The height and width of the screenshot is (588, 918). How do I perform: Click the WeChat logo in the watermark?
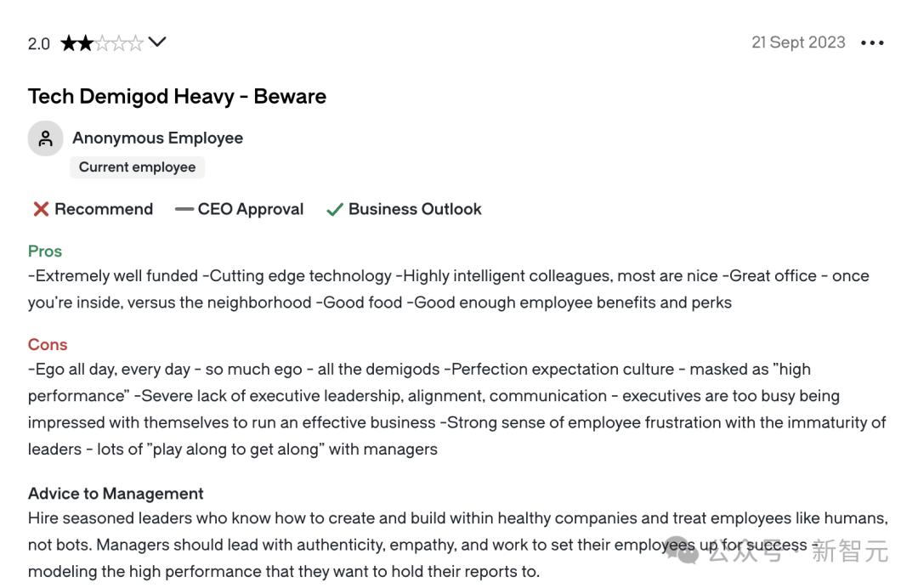point(683,551)
